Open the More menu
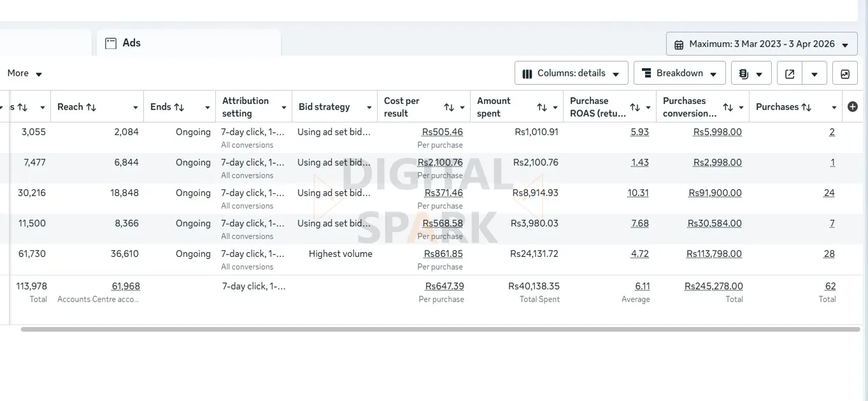This screenshot has width=868, height=401. point(24,73)
